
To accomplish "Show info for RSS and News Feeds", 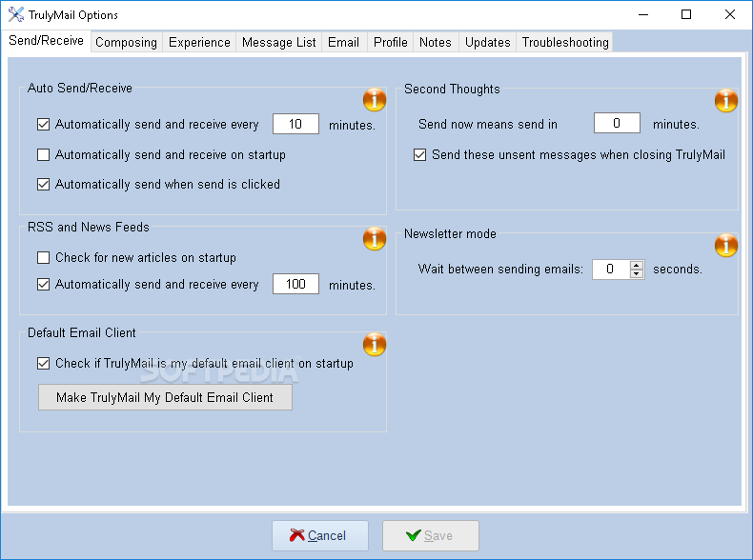I will [374, 238].
